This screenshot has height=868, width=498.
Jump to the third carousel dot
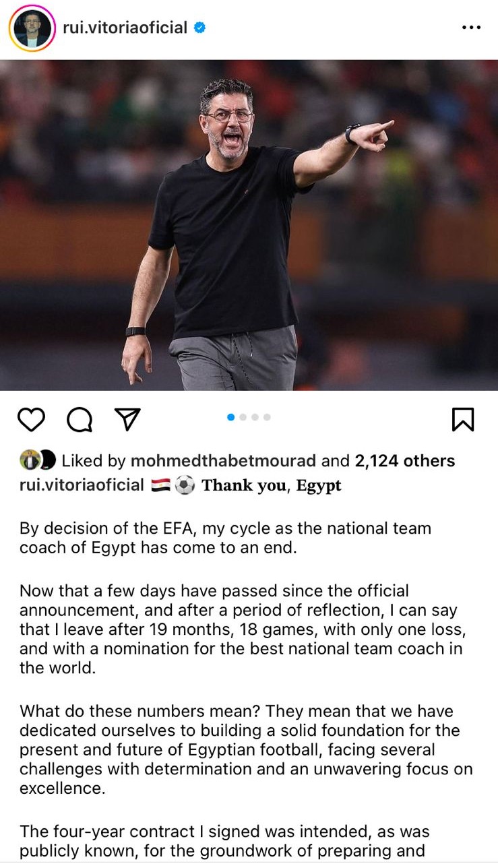point(255,417)
